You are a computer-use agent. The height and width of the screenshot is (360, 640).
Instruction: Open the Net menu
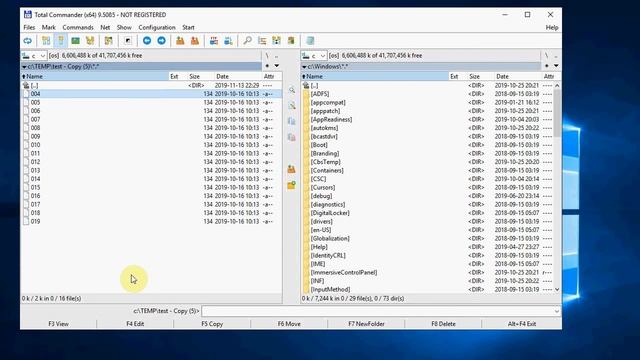pos(105,27)
